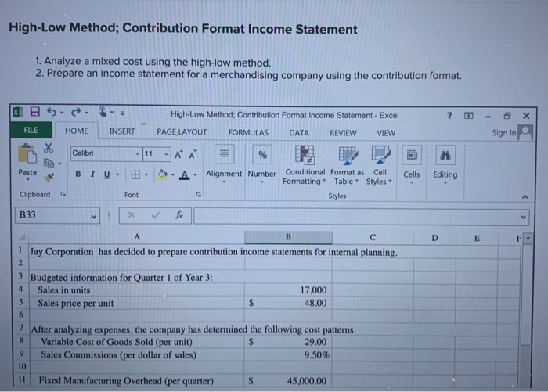Click the Help question mark icon

449,115
